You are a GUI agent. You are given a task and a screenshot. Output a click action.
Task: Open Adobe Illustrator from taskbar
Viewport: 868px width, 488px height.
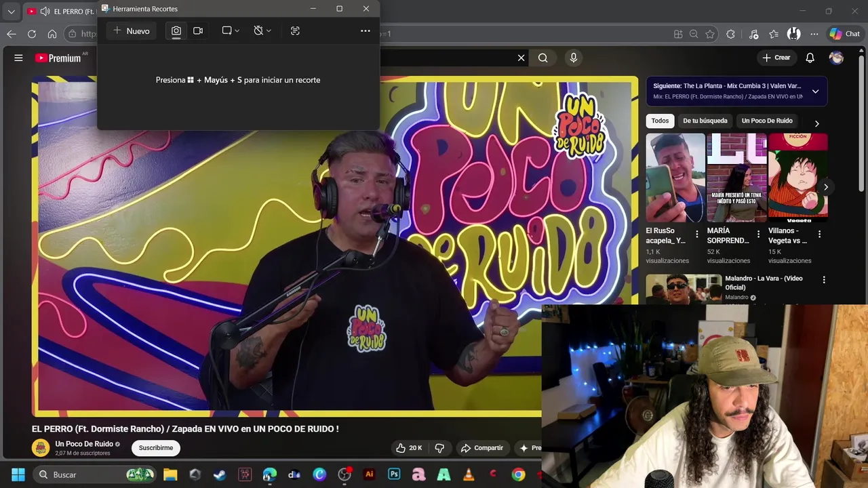370,474
